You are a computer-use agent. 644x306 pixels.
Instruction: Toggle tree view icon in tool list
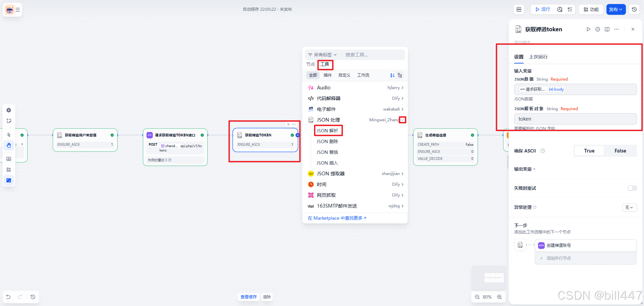[400, 75]
